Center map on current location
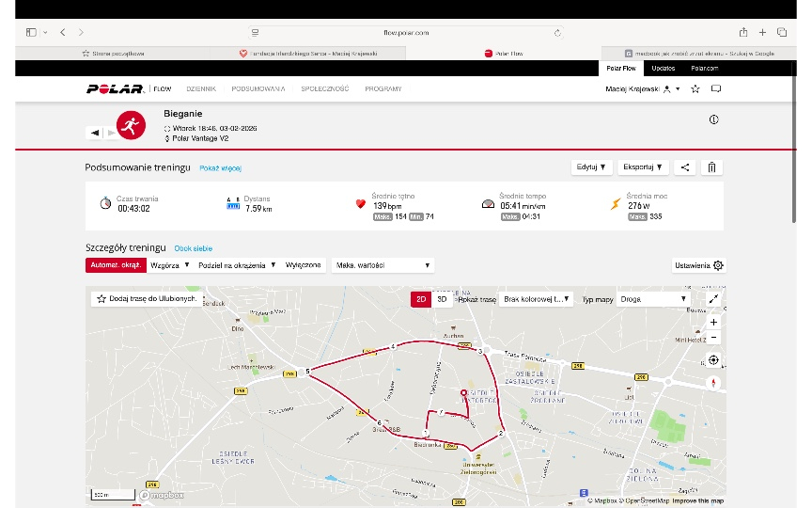The width and height of the screenshot is (812, 508). tap(713, 359)
